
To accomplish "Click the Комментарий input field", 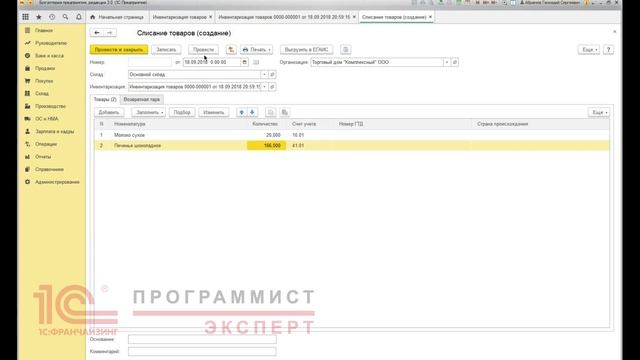I will (202, 351).
